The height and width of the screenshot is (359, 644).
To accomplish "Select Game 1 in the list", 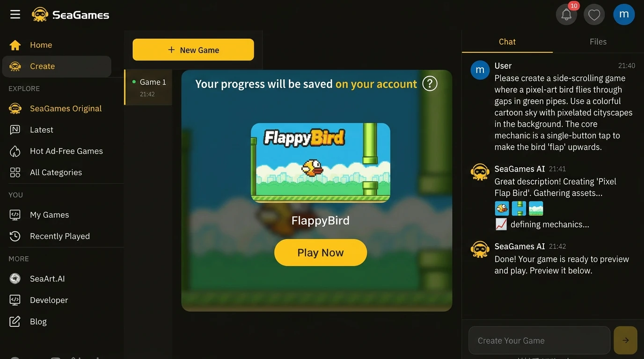I will [148, 87].
